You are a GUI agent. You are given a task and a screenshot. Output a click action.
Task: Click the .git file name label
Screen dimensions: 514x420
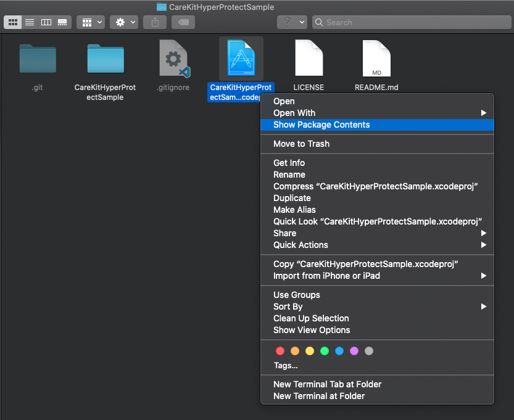point(38,88)
